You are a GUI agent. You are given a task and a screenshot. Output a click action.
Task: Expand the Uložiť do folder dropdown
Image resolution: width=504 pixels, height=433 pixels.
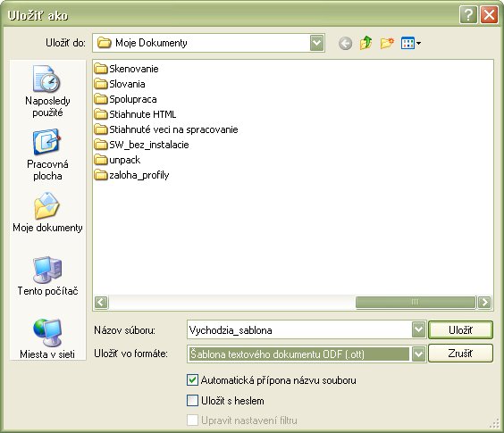click(x=316, y=43)
